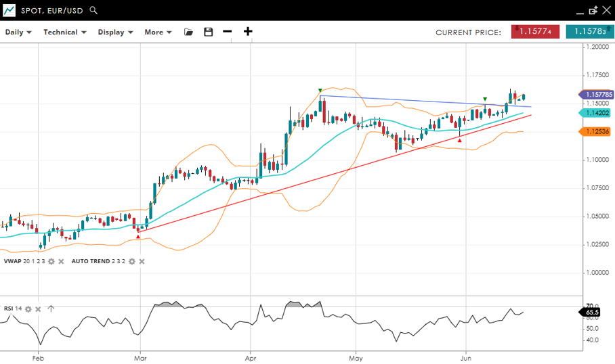Click the red sell price 1.1577
The image size is (615, 364).
pyautogui.click(x=535, y=32)
